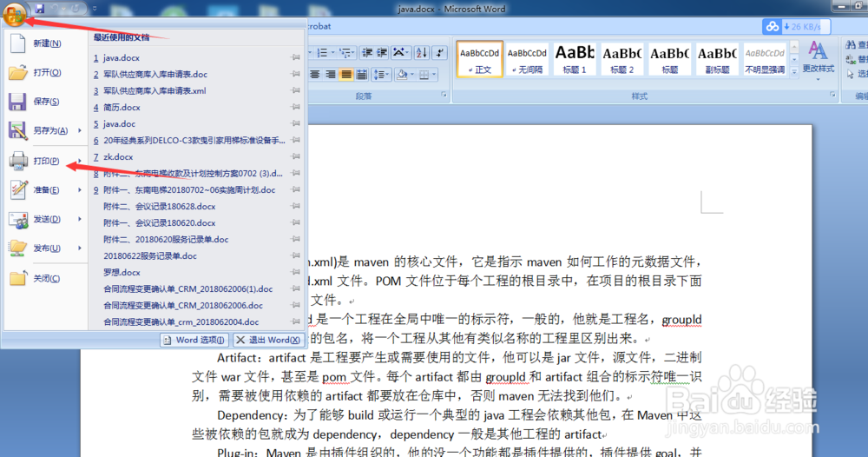Expand the styles gallery more arrow
Screen dimensions: 868x457
click(x=794, y=71)
